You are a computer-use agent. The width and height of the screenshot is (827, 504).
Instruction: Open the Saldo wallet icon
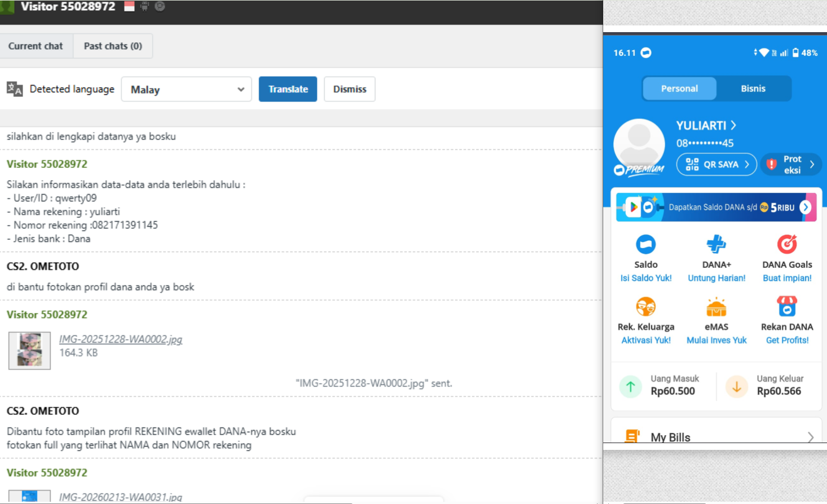(646, 245)
